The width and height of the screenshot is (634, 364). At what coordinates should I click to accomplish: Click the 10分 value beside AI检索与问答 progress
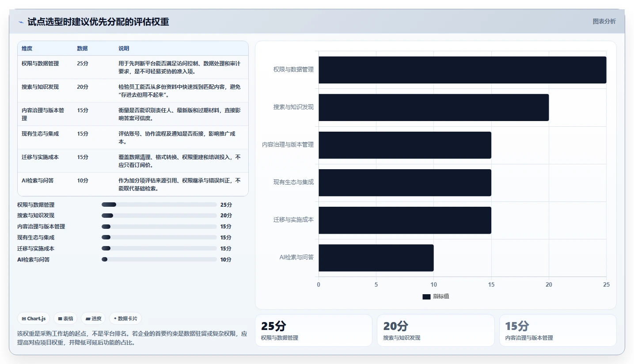[226, 260]
